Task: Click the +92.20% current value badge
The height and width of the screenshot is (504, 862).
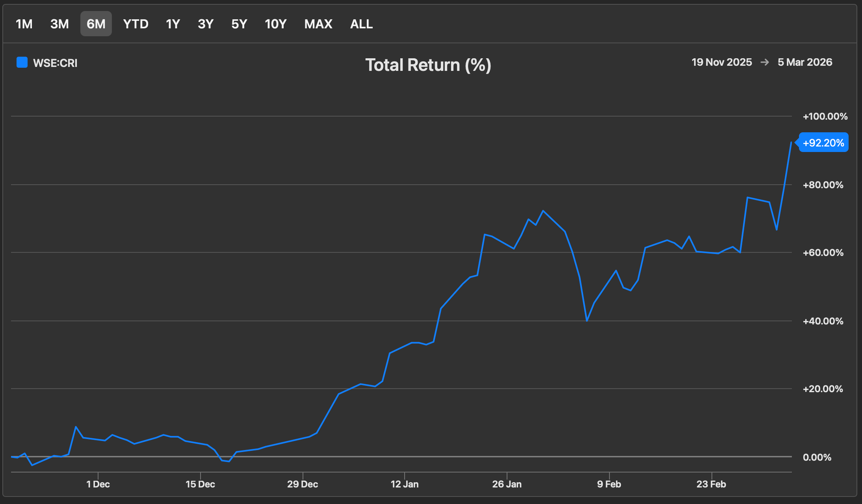Action: [823, 143]
